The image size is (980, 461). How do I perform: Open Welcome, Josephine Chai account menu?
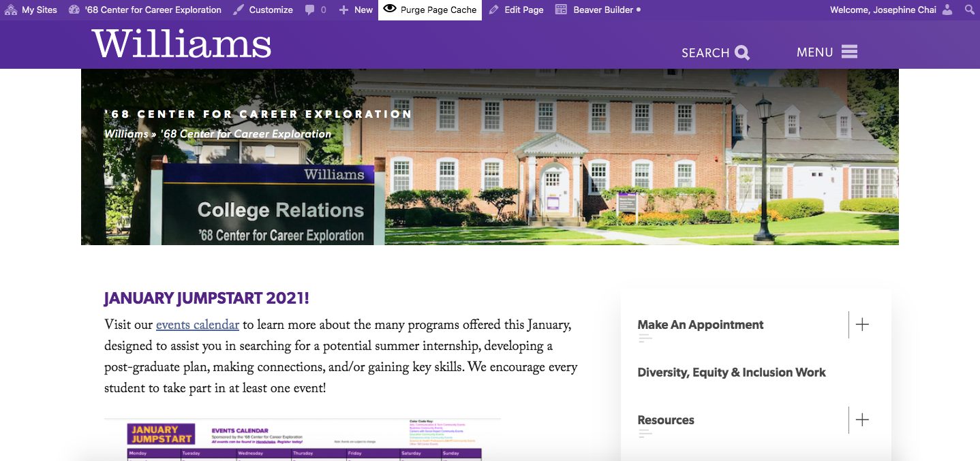point(891,10)
